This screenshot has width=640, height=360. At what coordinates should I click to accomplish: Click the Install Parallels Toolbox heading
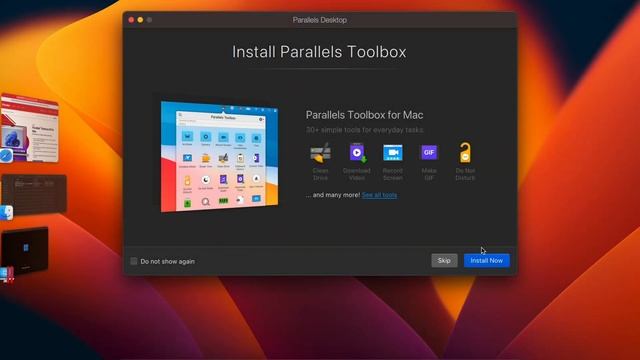coord(319,52)
